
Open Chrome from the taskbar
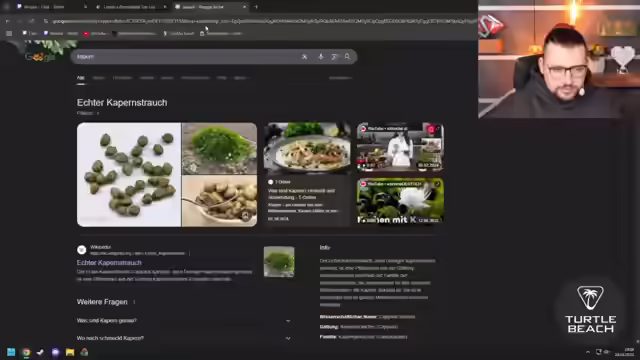pyautogui.click(x=26, y=352)
